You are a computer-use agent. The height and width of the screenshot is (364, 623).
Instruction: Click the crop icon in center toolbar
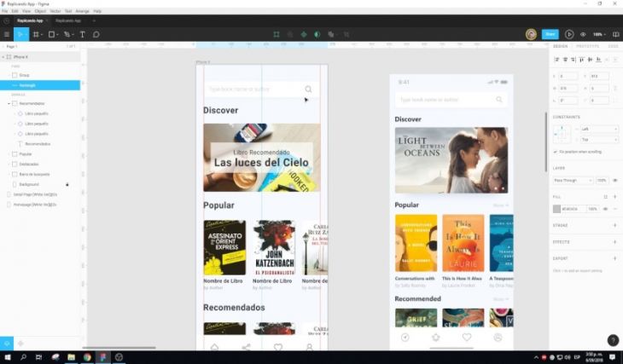pyautogui.click(x=346, y=35)
